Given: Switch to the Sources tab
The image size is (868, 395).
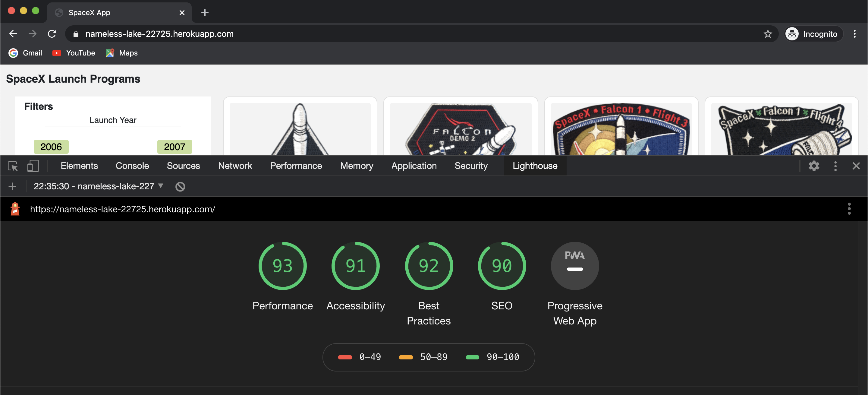Looking at the screenshot, I should pos(183,166).
